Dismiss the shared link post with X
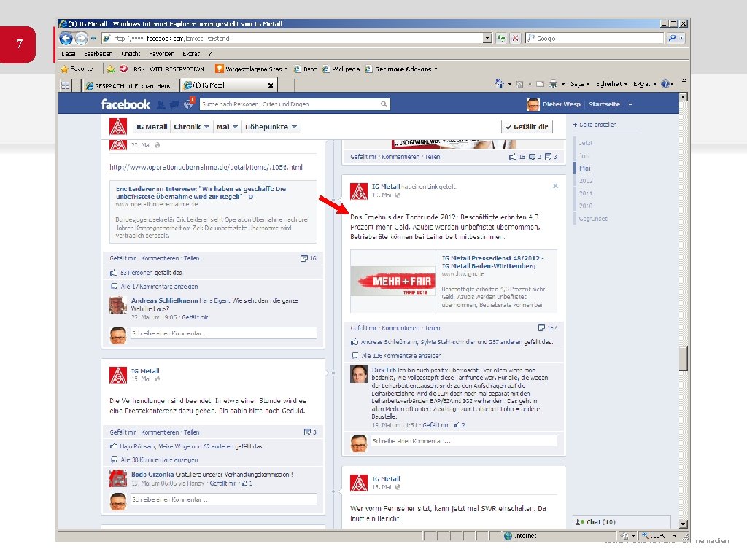The height and width of the screenshot is (560, 747). 555,186
